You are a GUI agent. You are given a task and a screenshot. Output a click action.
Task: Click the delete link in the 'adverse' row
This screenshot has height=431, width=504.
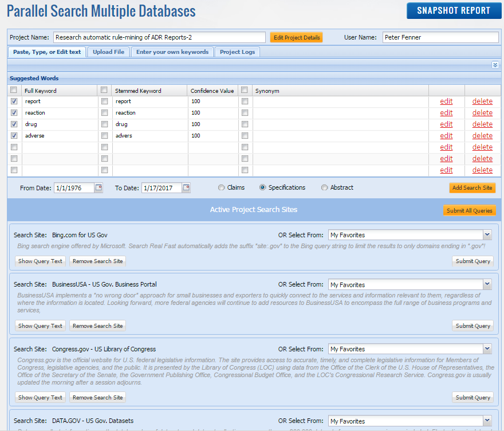pos(482,136)
